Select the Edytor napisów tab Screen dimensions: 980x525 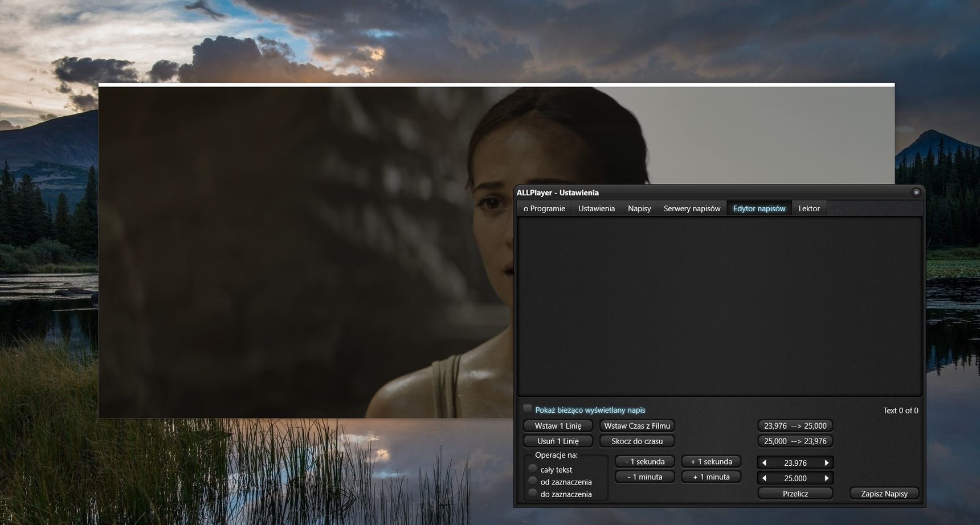point(759,208)
